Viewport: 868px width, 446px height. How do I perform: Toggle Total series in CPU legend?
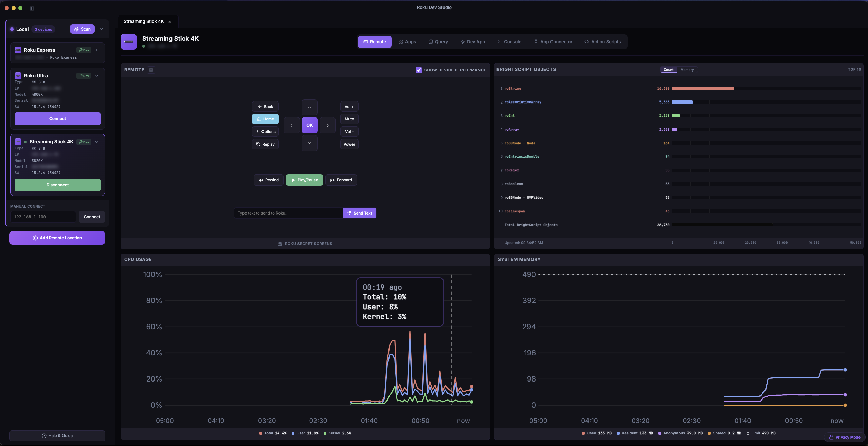click(273, 433)
